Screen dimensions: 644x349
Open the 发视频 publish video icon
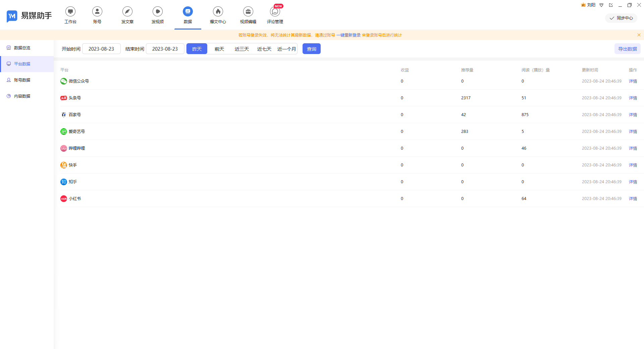click(157, 15)
